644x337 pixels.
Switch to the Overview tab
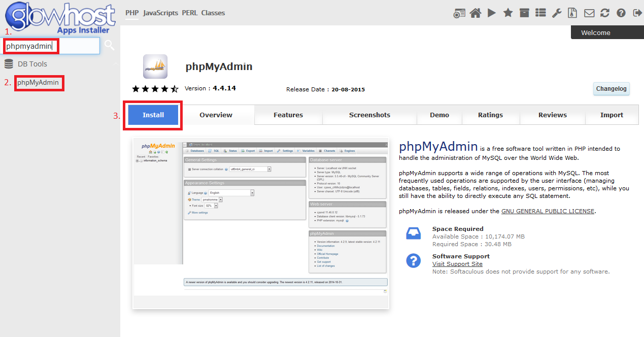point(216,115)
